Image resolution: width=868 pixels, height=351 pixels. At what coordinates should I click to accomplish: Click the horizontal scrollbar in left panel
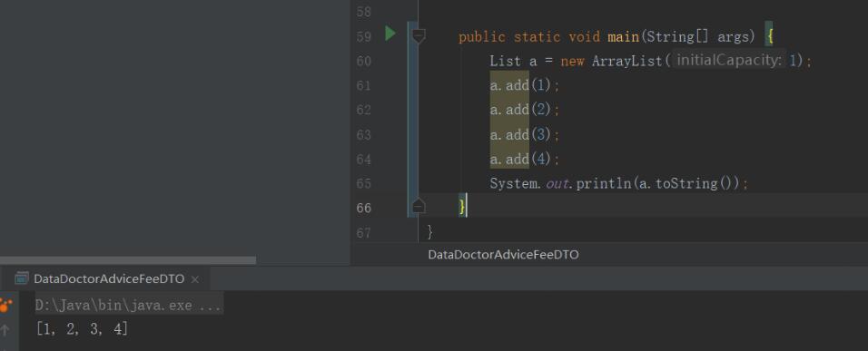128,259
